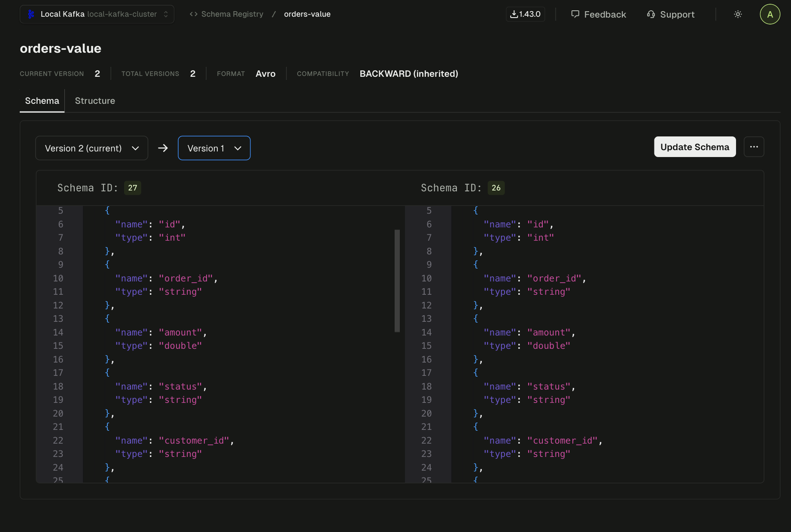Open the user avatar menu

click(x=770, y=14)
